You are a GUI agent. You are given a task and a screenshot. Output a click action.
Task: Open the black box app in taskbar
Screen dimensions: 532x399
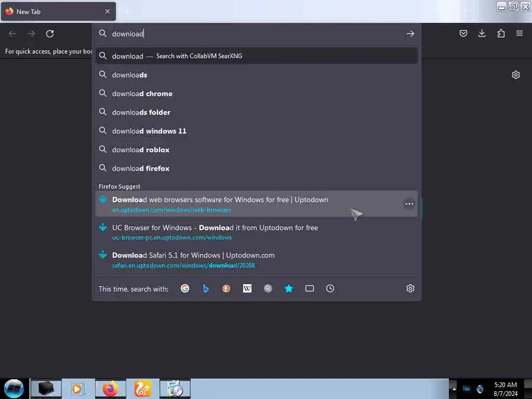46,389
